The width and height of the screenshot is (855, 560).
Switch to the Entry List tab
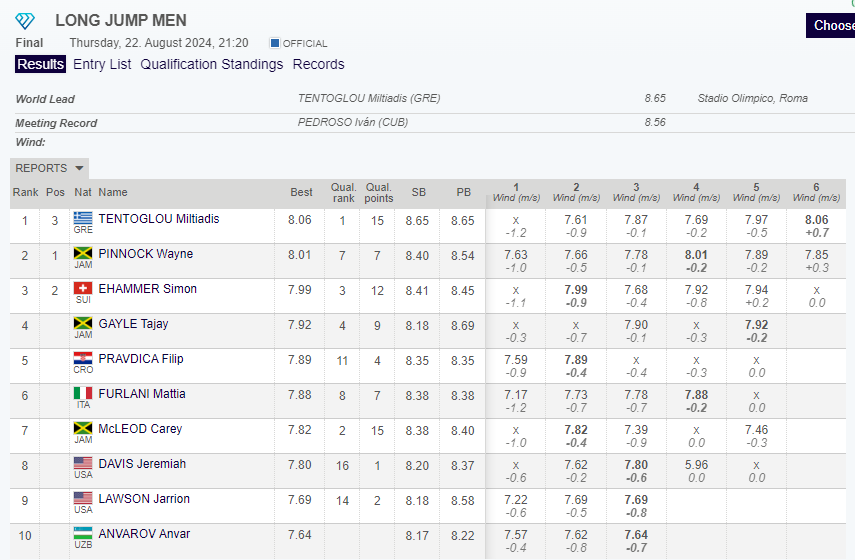point(102,64)
